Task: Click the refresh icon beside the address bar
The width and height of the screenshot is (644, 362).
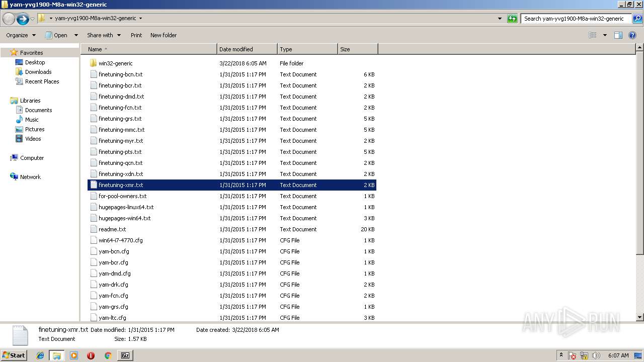Action: [512, 19]
